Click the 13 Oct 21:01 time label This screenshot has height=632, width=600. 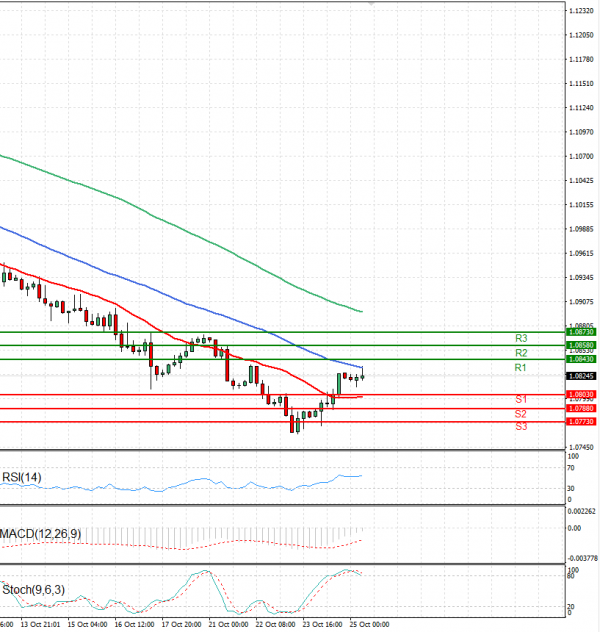40,624
